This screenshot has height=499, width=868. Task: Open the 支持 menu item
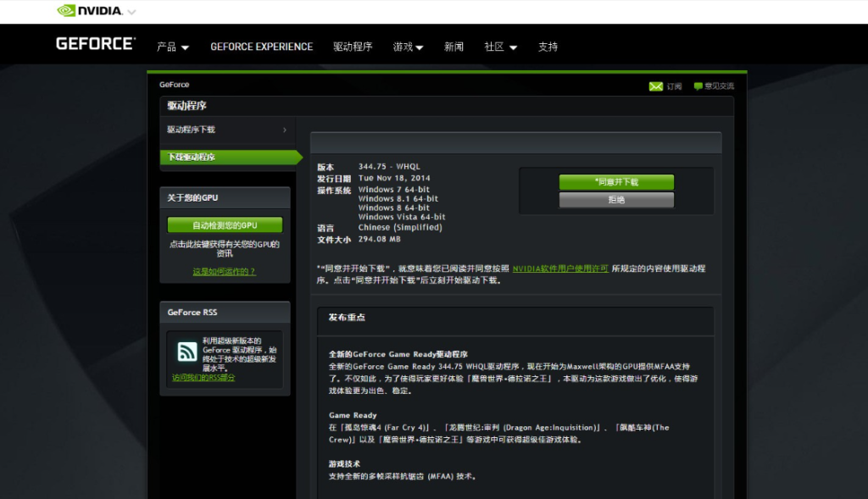548,47
